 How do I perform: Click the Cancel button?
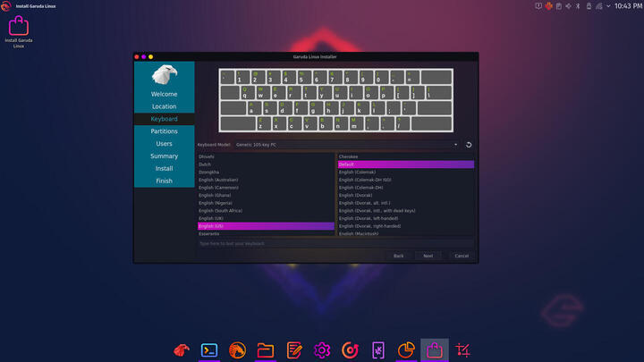coord(462,256)
